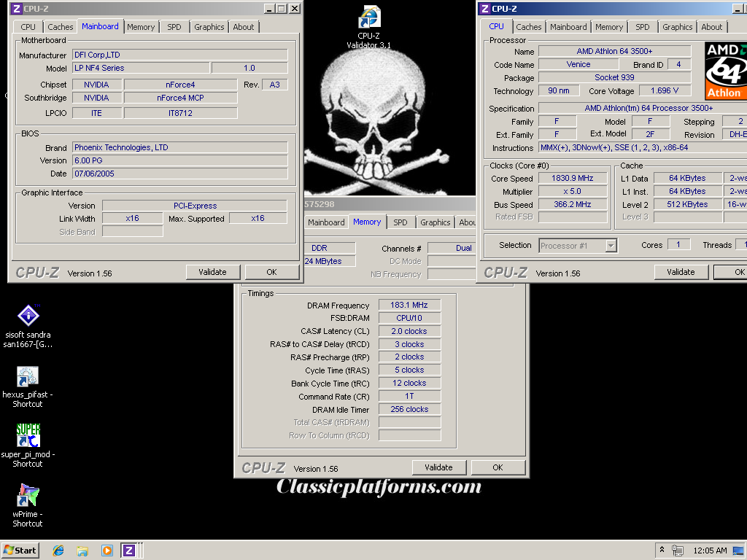This screenshot has width=747, height=560.
Task: Click the PCI-Express version field
Action: pos(195,206)
